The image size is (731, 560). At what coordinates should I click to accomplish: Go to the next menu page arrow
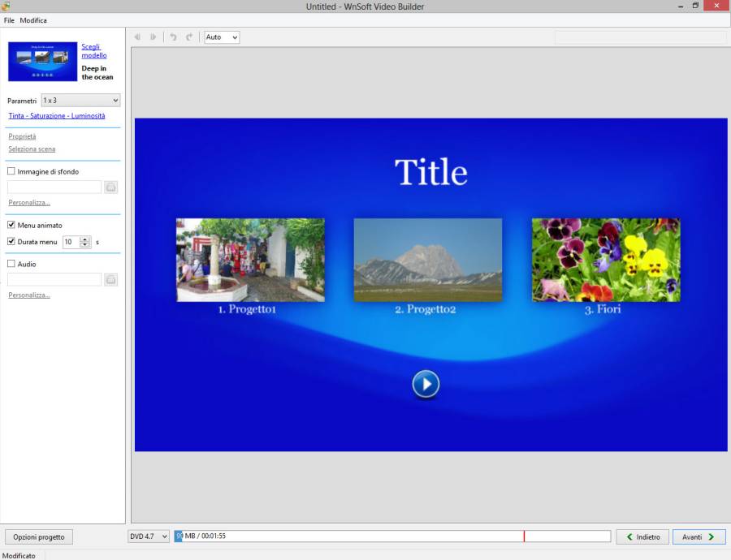(153, 37)
